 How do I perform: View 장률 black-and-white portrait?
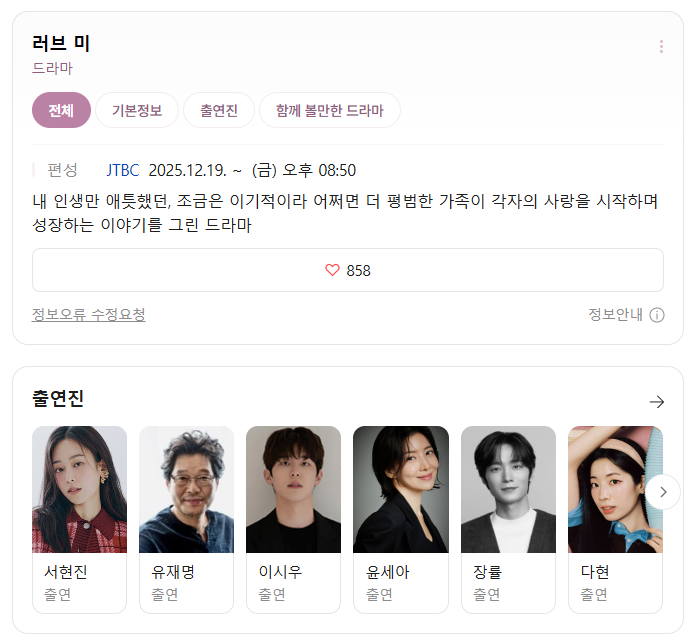[x=509, y=489]
